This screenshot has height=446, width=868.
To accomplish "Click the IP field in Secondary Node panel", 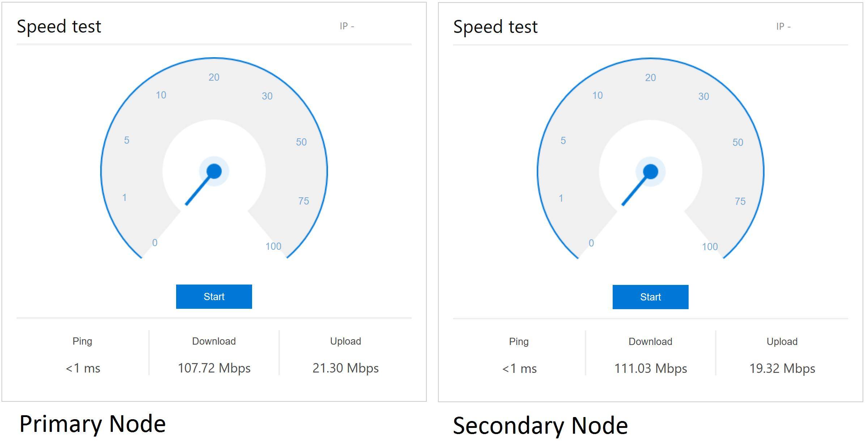I will (x=783, y=26).
